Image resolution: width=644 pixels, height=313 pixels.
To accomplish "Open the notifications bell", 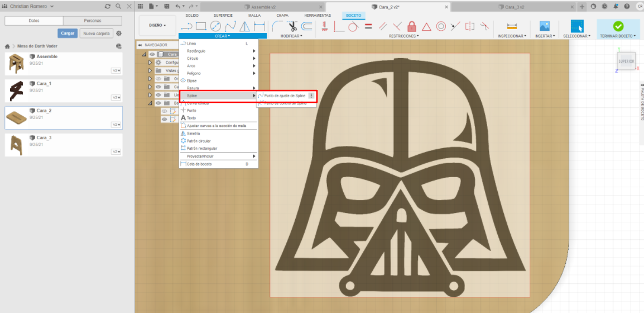I will 616,7.
